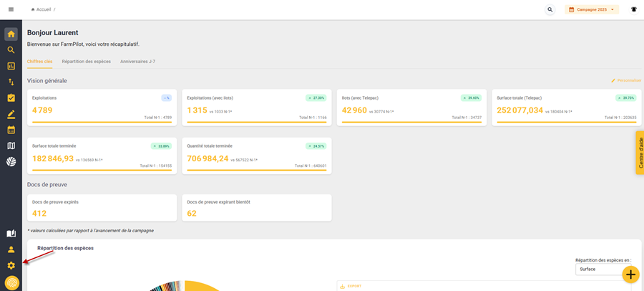Open the pencil edit sidebar icon
Screen dimensions: 644x291
(x=11, y=114)
